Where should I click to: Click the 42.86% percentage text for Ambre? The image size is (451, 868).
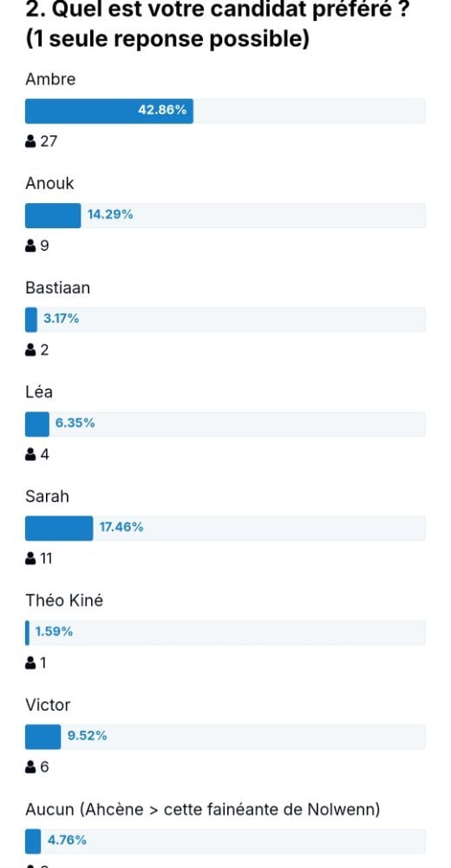(x=162, y=110)
